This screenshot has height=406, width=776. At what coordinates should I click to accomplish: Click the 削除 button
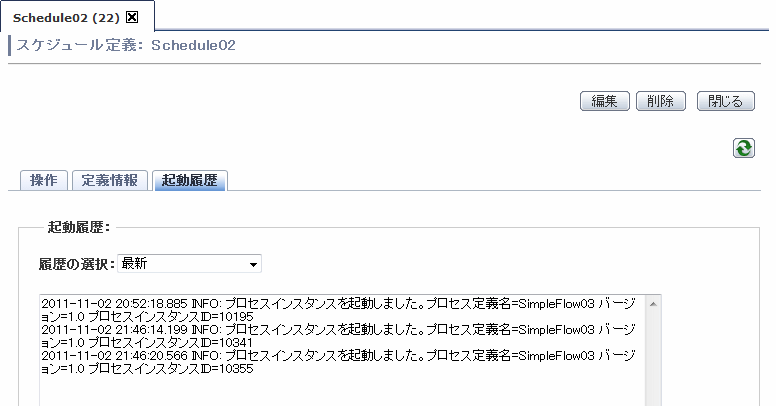[661, 101]
